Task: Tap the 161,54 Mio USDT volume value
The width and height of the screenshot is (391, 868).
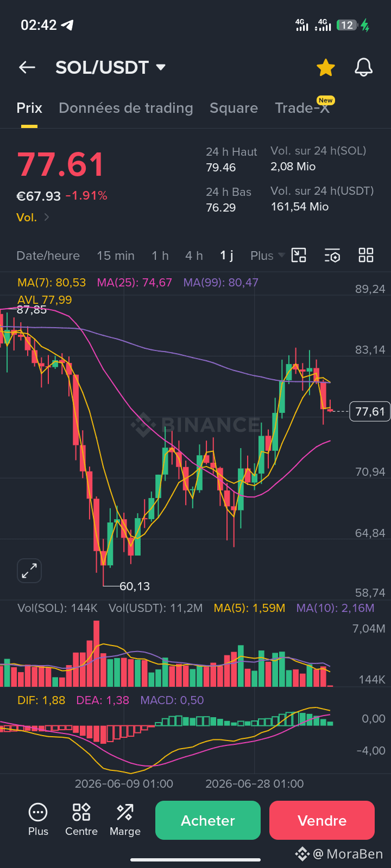Action: (300, 207)
